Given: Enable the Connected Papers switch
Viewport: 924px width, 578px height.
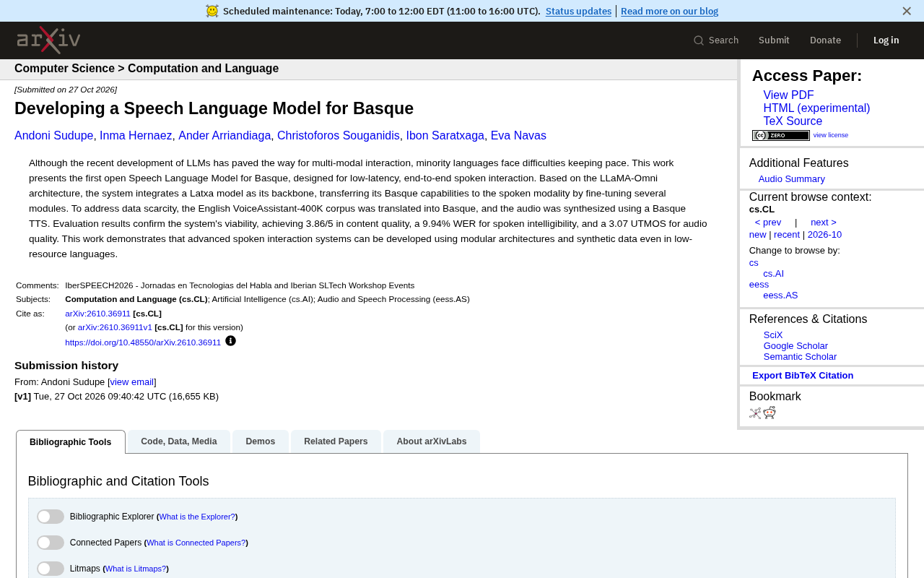Looking at the screenshot, I should pos(51,543).
